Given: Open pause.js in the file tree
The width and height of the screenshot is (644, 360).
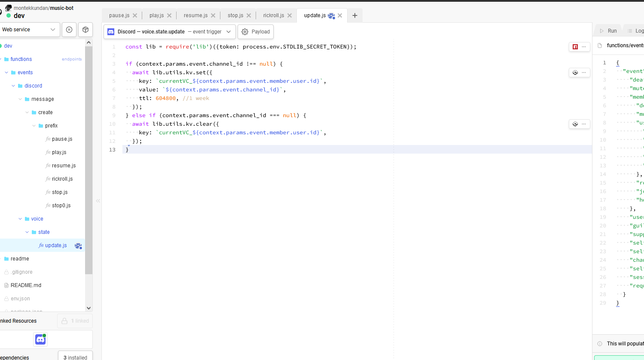Looking at the screenshot, I should click(x=62, y=139).
